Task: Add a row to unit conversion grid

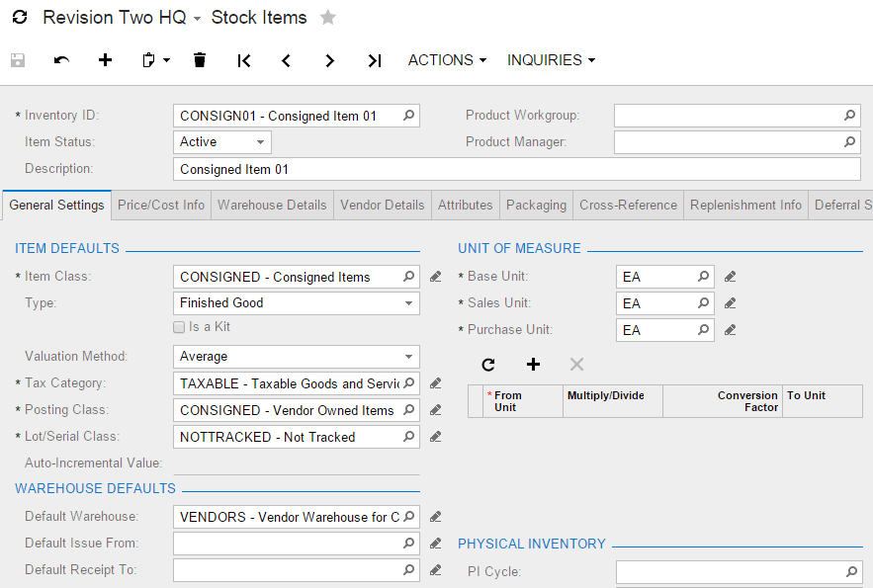Action: (x=533, y=365)
